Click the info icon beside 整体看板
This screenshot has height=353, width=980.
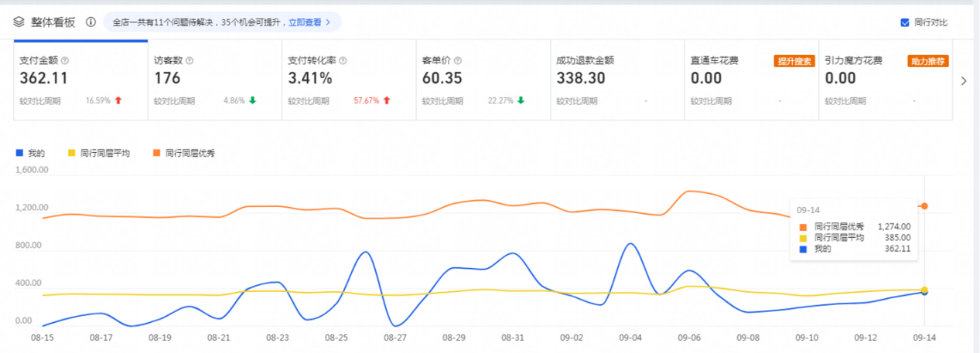[91, 22]
